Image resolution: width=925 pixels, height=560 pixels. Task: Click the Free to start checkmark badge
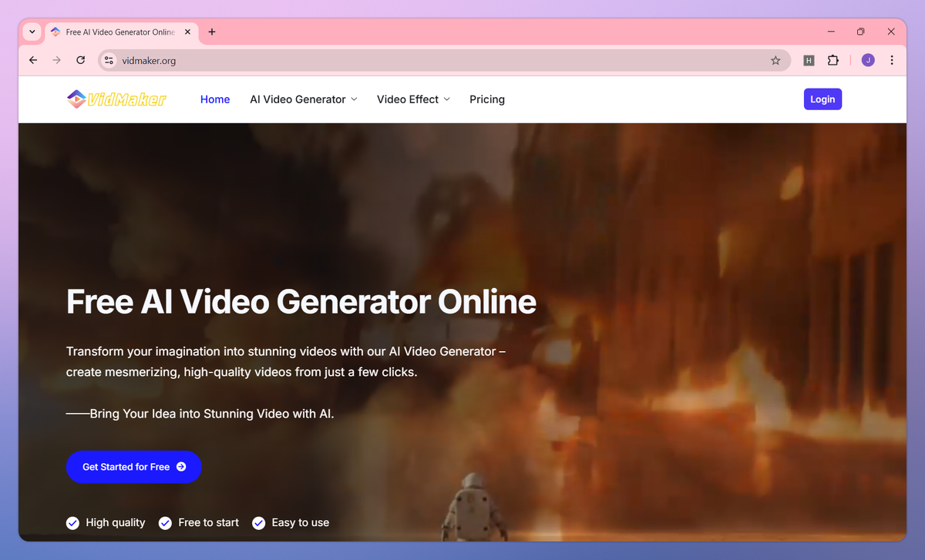165,522
